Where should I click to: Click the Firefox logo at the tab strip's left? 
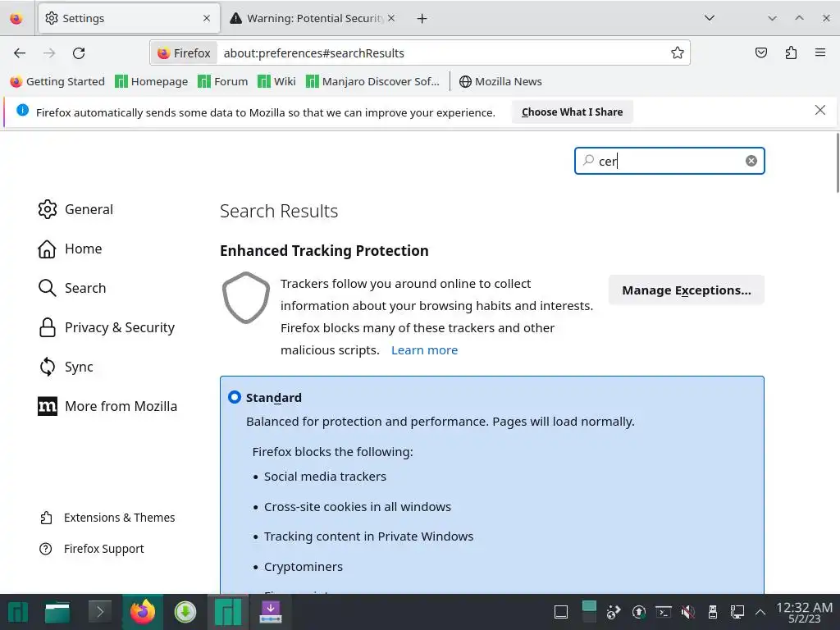click(16, 19)
